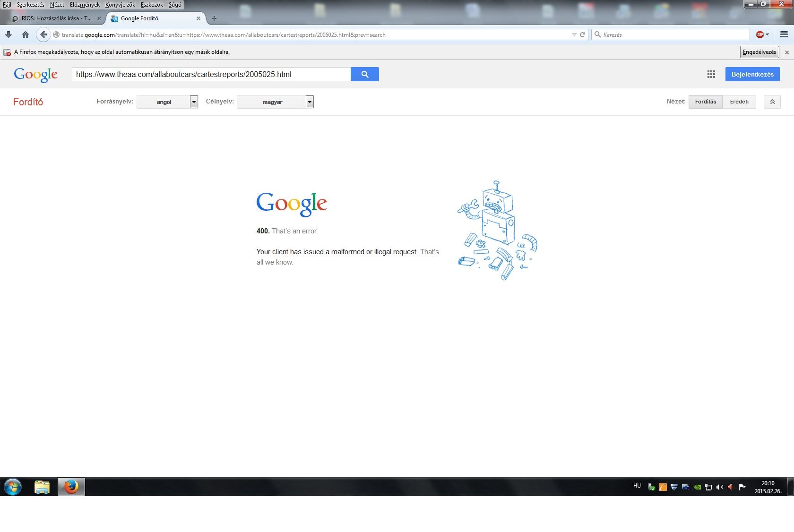Click the orange square tray icon
The height and width of the screenshot is (532, 794).
(x=663, y=487)
